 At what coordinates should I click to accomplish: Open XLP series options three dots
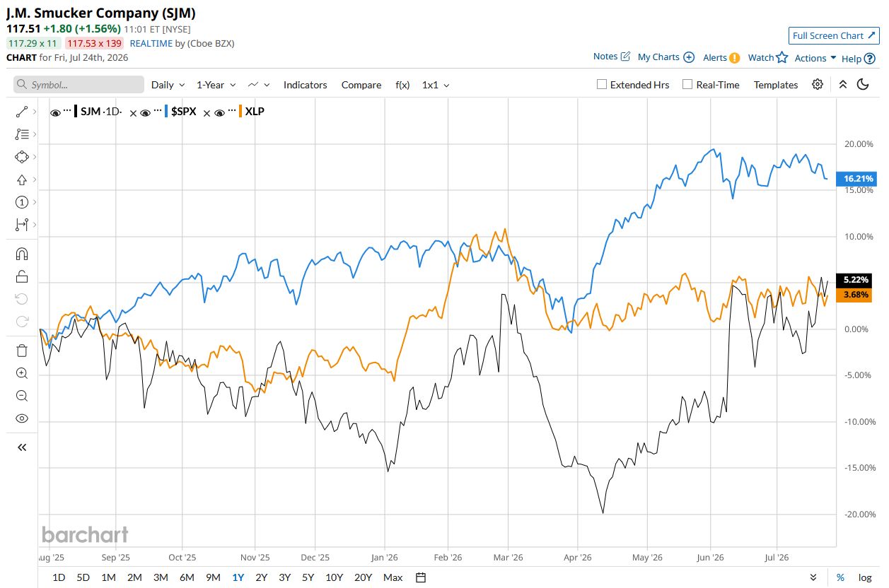tap(231, 112)
